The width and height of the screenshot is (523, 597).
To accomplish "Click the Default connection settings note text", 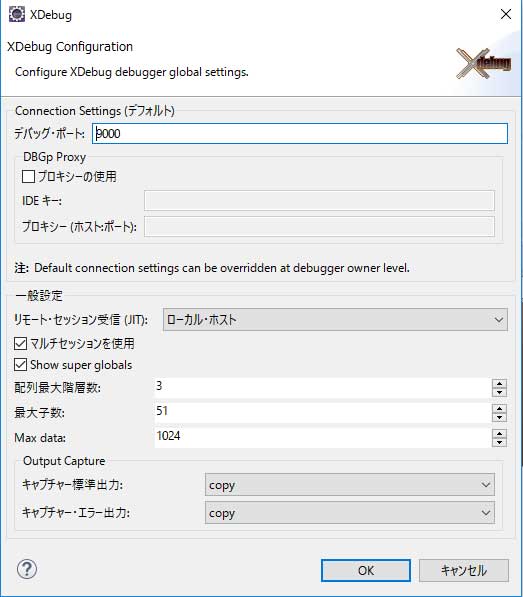I will [222, 268].
